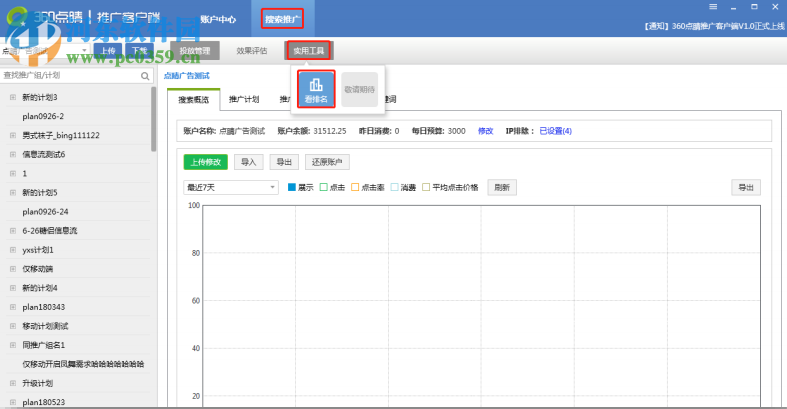Switch to the 推广计划 tab
This screenshot has height=409, width=787.
tap(244, 99)
